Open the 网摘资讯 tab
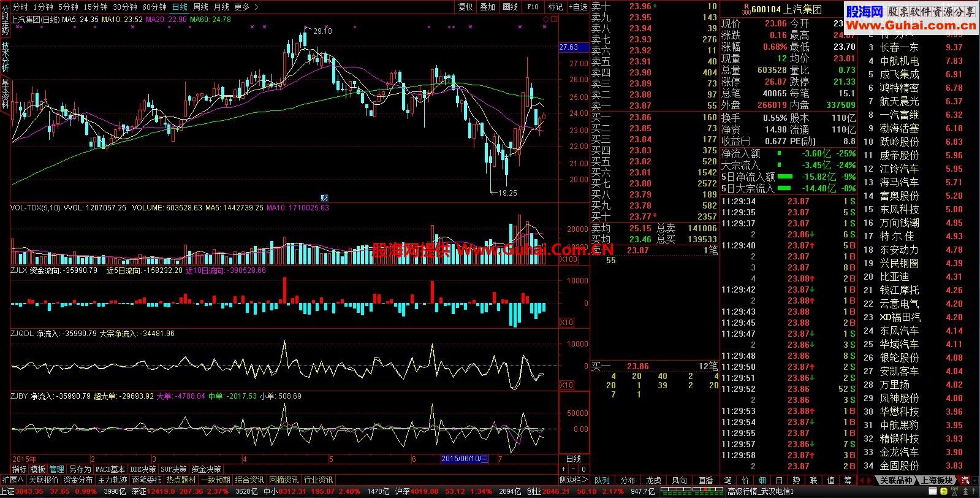 [284, 480]
